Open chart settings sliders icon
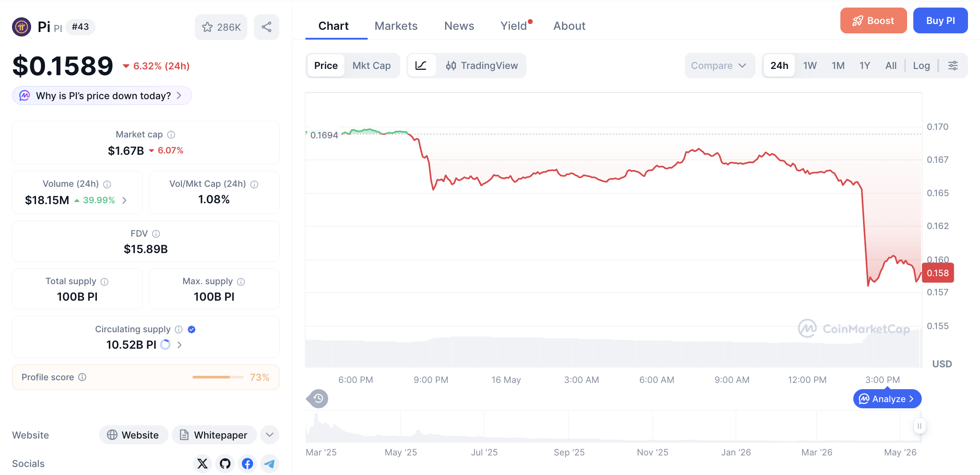This screenshot has height=475, width=980. point(953,66)
